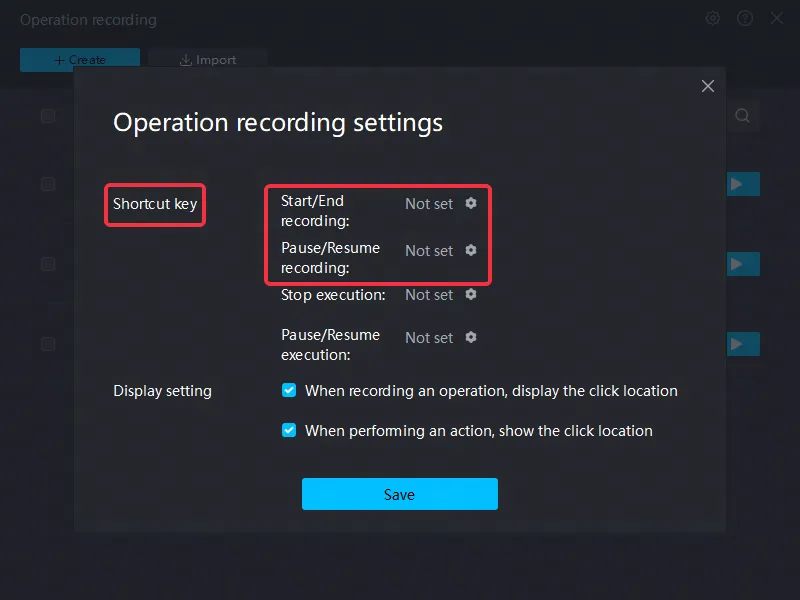The image size is (800, 600).
Task: Click the Stop execution 'Not set' value
Action: [x=429, y=295]
